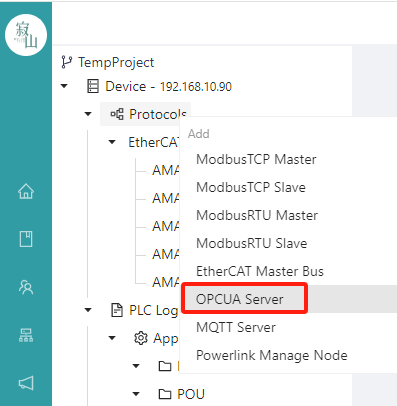The image size is (397, 406).
Task: Open the megaphone announcements icon
Action: (26, 383)
